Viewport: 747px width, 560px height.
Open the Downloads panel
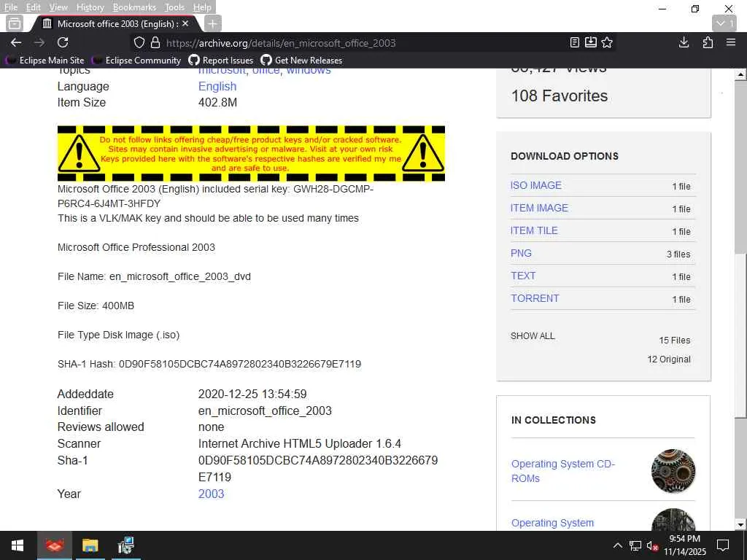(684, 42)
